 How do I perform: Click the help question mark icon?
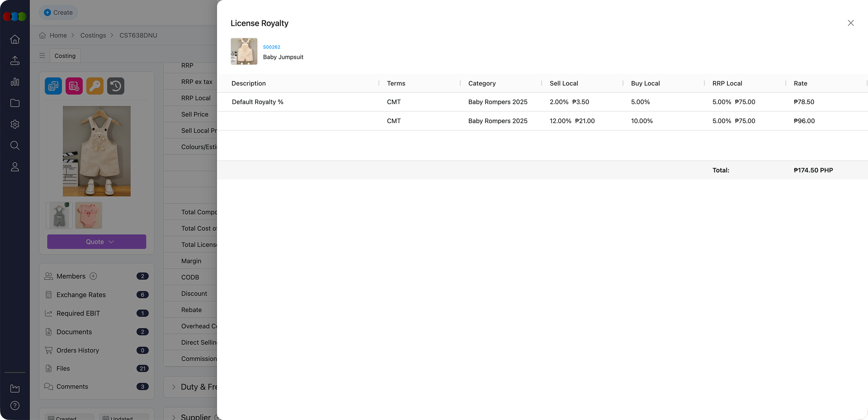point(15,406)
